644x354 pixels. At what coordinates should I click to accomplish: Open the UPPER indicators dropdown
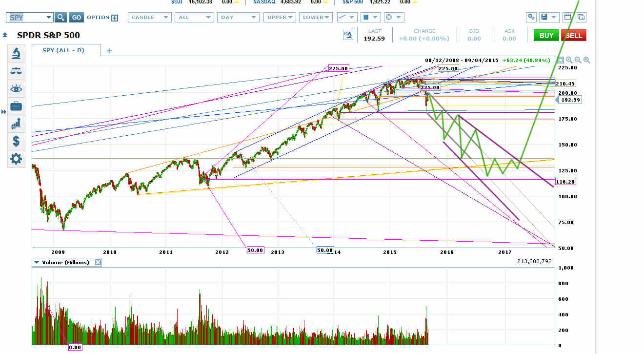(280, 17)
